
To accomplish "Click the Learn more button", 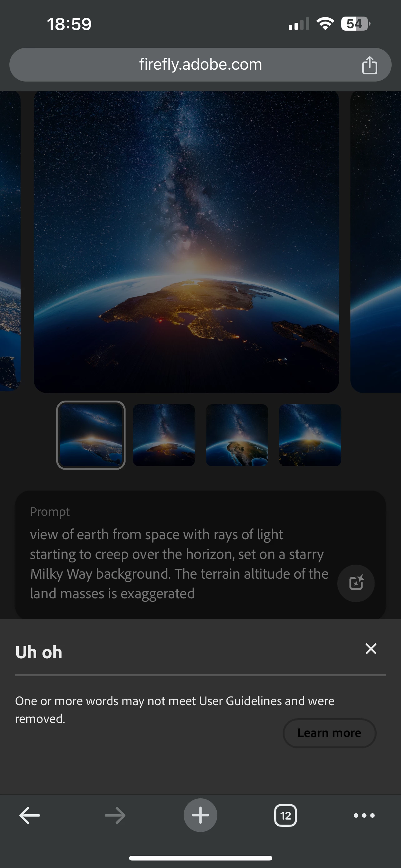I will tap(329, 733).
